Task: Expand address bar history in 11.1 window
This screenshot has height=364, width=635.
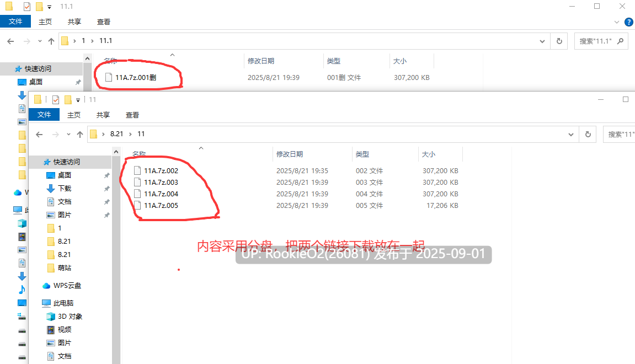Action: 542,41
